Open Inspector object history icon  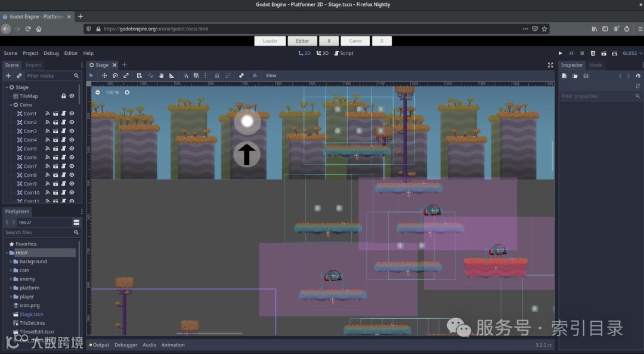pyautogui.click(x=638, y=76)
